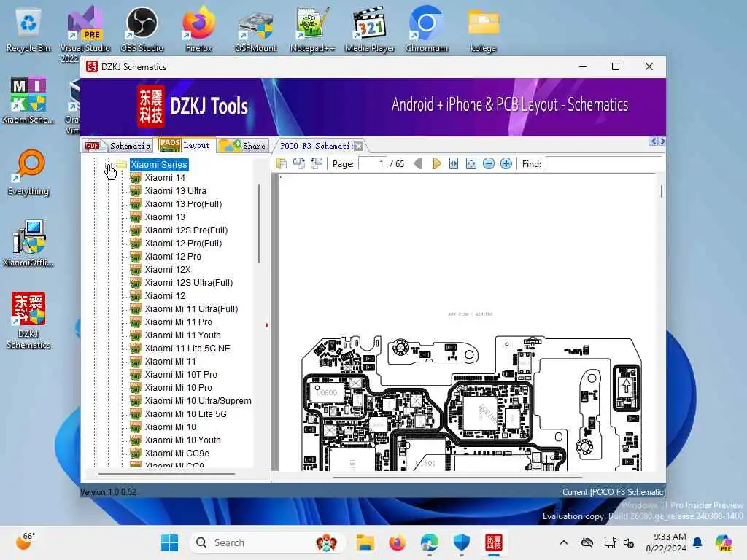The image size is (747, 560).
Task: Select the POCO F3 Schematic document tab
Action: click(316, 146)
